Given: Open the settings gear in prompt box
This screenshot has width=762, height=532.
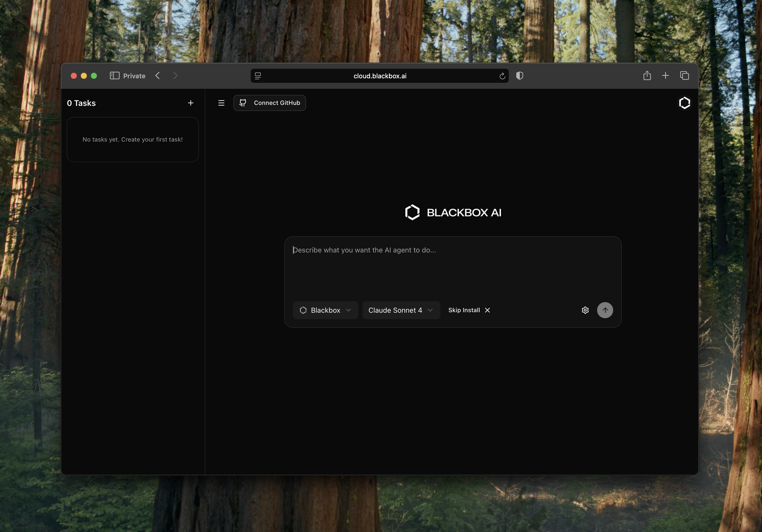Looking at the screenshot, I should 585,310.
